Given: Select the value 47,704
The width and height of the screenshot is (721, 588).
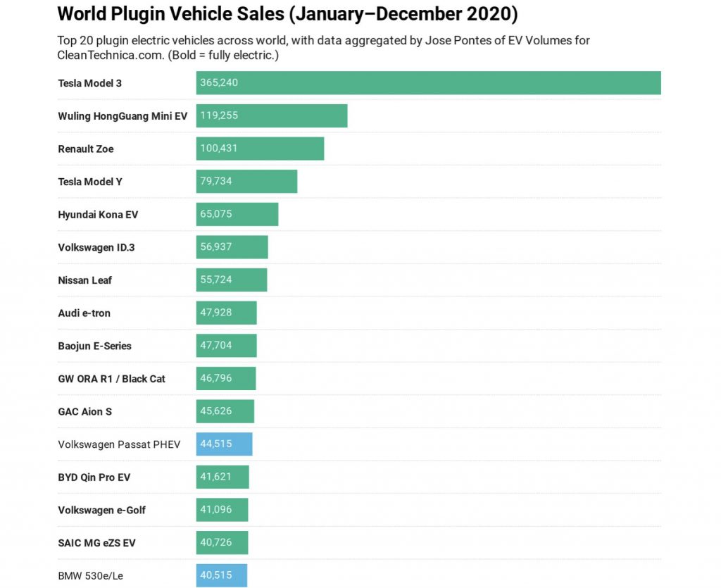Looking at the screenshot, I should pyautogui.click(x=215, y=345).
